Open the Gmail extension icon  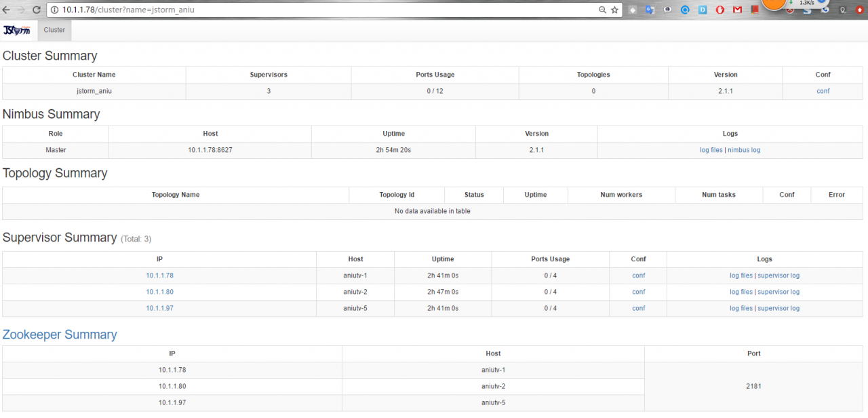point(737,9)
